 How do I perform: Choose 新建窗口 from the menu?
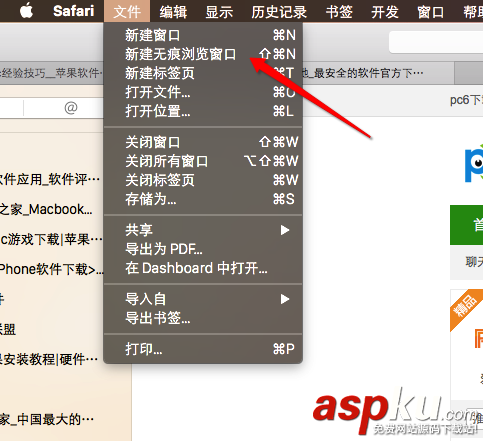click(203, 35)
